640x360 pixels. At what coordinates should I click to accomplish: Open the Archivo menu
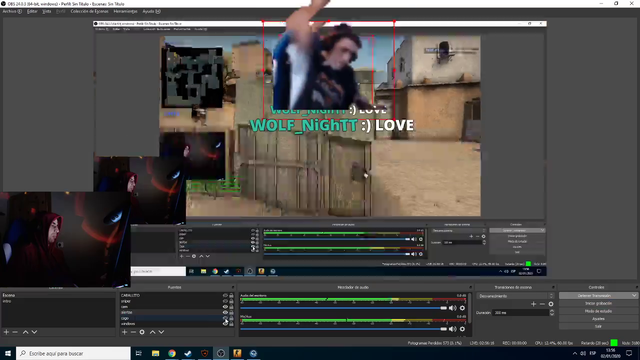click(12, 11)
